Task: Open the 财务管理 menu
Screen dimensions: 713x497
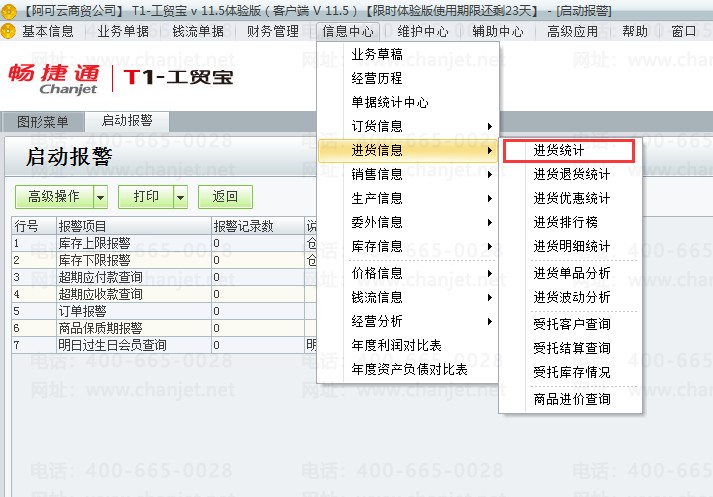Action: [272, 31]
